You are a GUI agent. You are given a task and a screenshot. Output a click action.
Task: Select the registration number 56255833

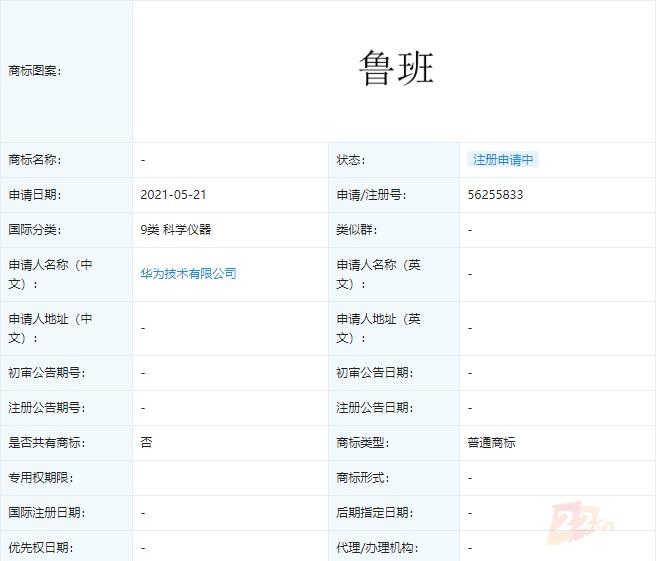(x=495, y=195)
